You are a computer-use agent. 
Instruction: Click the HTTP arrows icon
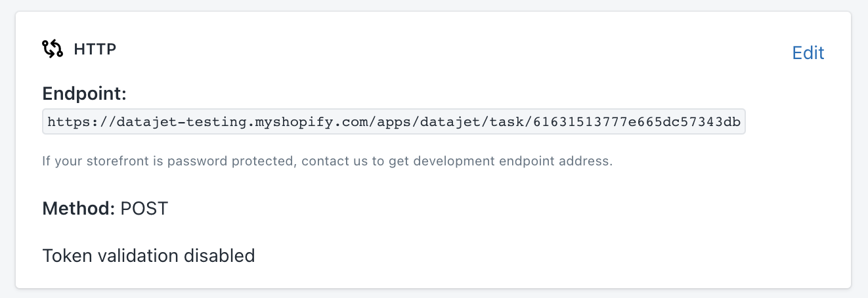pyautogui.click(x=53, y=49)
